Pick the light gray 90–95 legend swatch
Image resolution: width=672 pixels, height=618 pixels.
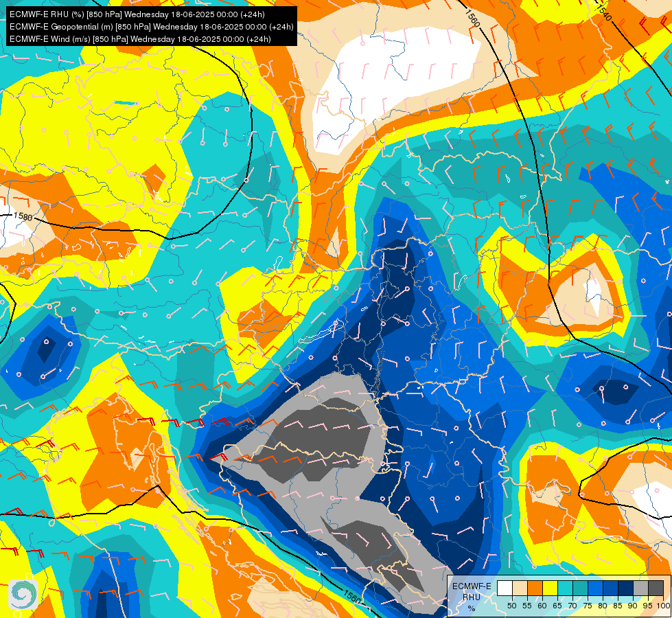click(x=640, y=588)
